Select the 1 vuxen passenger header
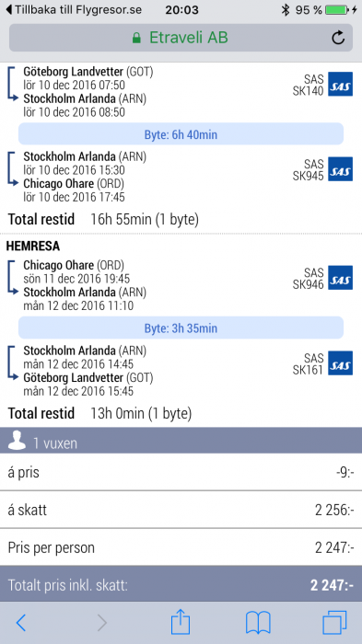This screenshot has width=362, height=644. (x=181, y=441)
